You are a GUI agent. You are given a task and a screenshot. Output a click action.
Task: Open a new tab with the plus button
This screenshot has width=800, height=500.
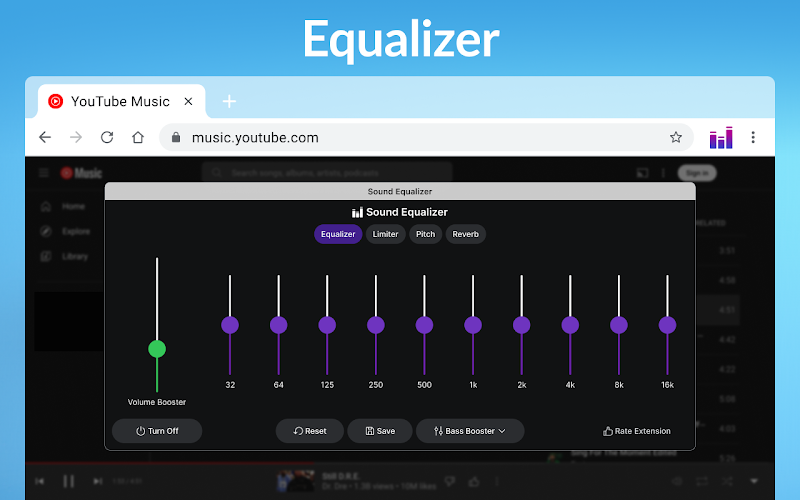[x=229, y=102]
